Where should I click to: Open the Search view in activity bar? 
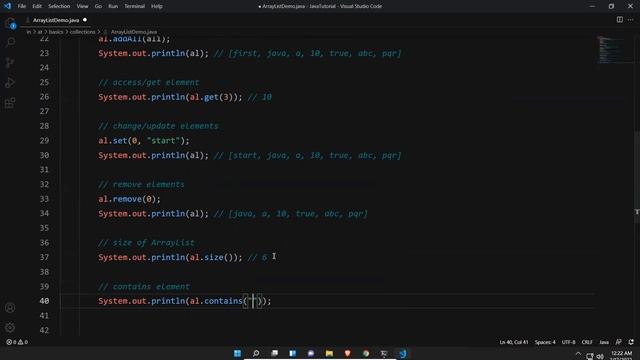pos(10,42)
